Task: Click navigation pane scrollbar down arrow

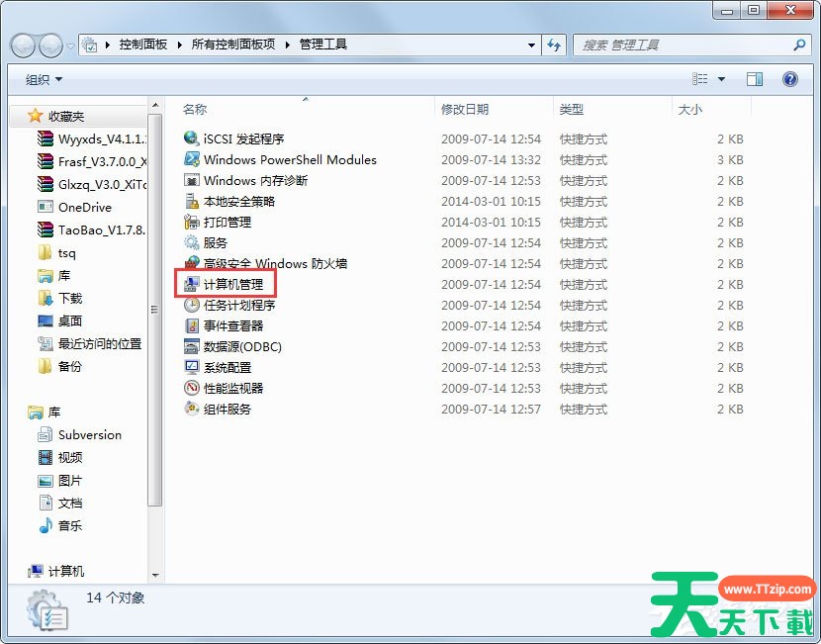Action: tap(155, 575)
